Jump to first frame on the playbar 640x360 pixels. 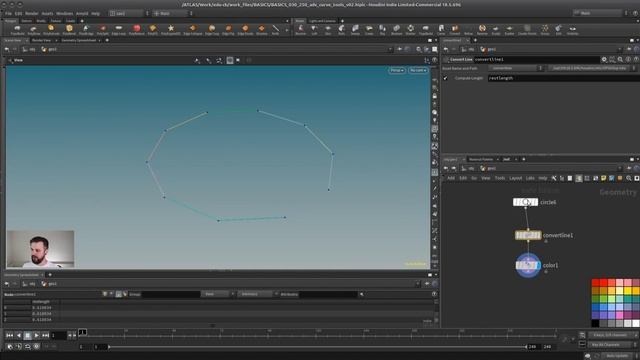coord(9,336)
